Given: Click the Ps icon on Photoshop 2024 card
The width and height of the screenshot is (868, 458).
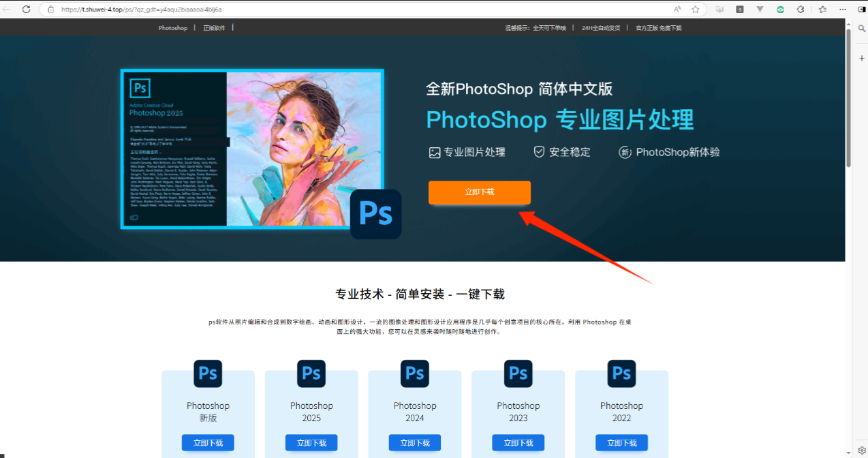Looking at the screenshot, I should [x=415, y=373].
